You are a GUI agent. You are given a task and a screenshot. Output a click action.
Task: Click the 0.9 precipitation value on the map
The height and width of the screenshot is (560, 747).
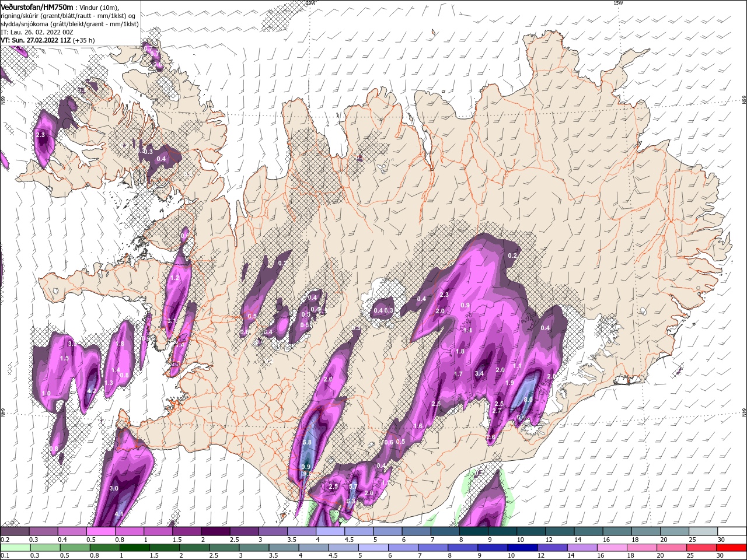click(466, 305)
